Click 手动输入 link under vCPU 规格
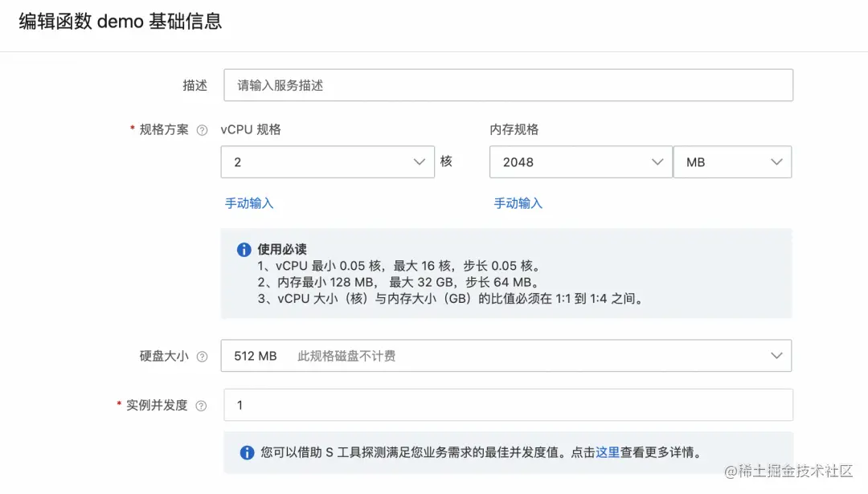Screen dimensions: 868x494 point(249,203)
